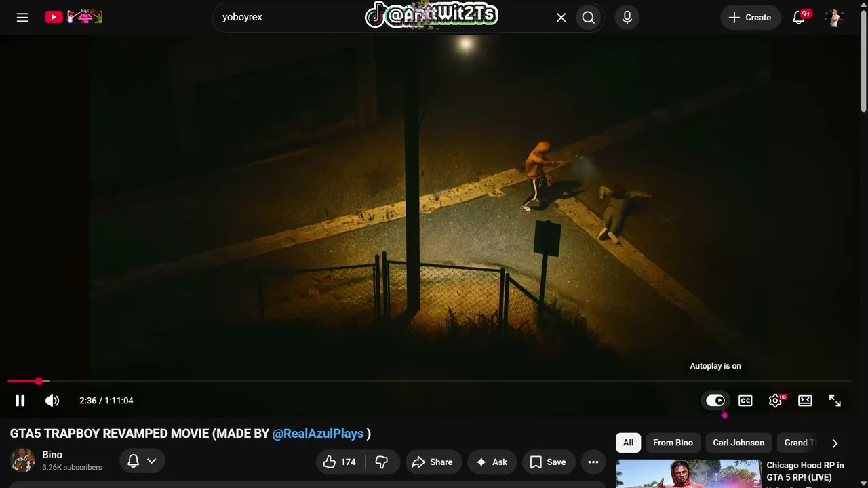Expand the subscription notification dropdown
868x488 pixels.
142,461
